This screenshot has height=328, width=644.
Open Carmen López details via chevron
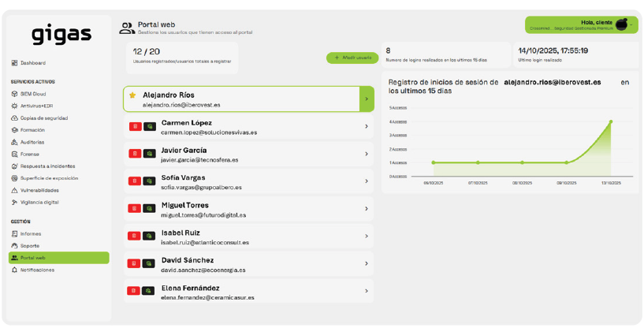tap(367, 127)
